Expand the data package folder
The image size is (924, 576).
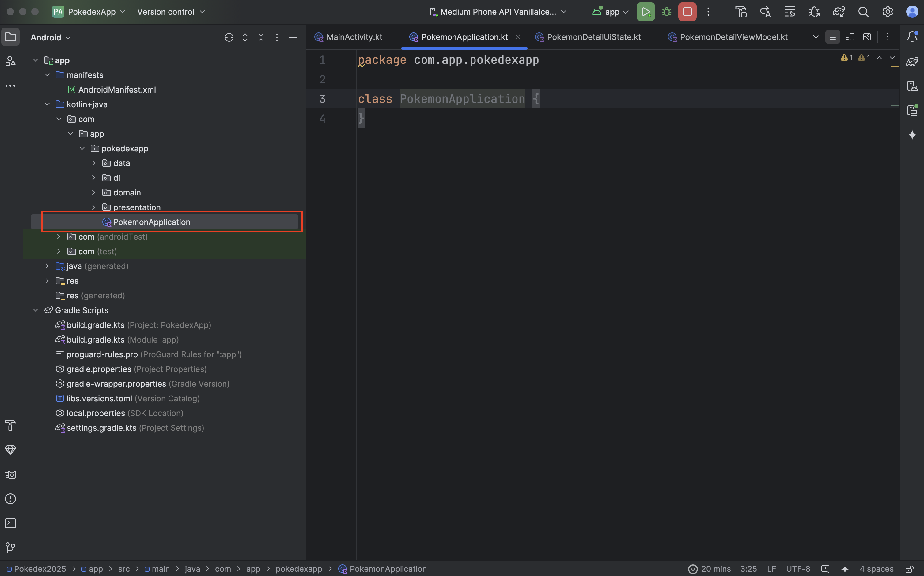[x=94, y=163]
